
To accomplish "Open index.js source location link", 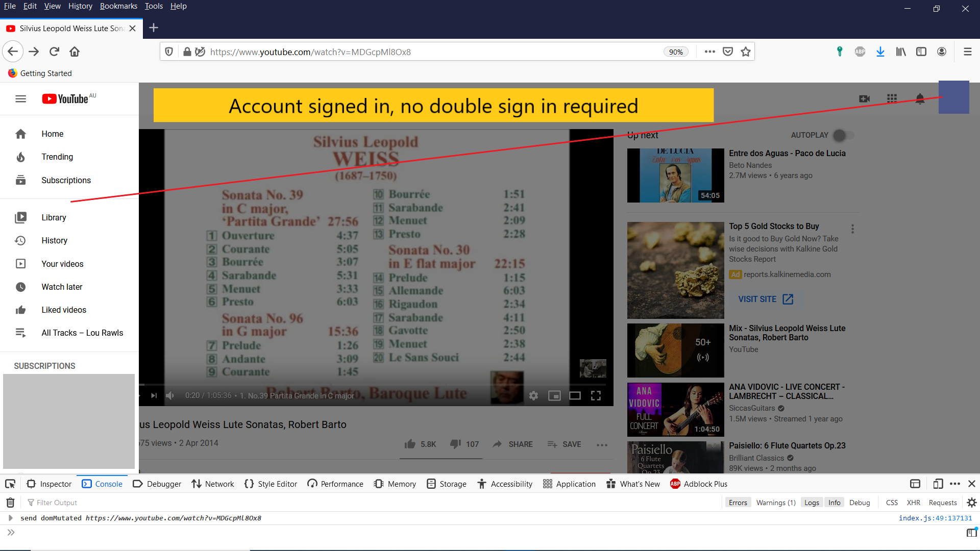I will pyautogui.click(x=935, y=518).
